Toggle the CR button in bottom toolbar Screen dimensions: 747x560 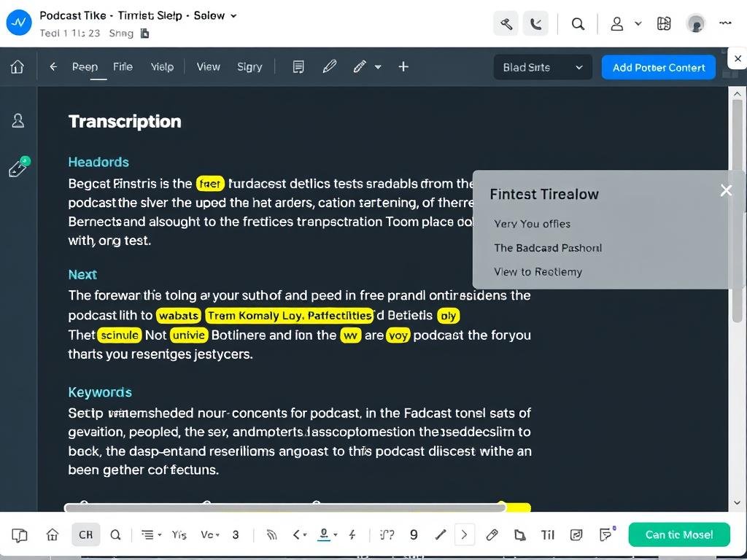pos(86,534)
